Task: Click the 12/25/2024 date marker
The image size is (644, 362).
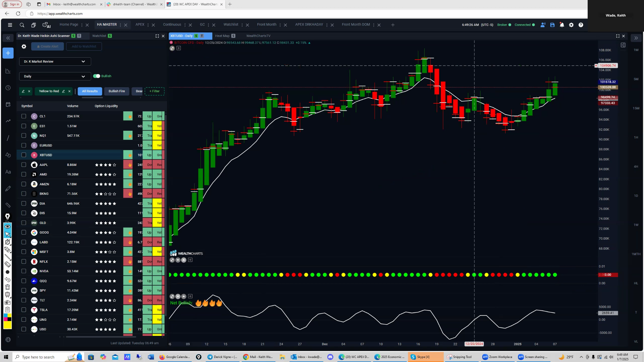Action: coord(474,344)
